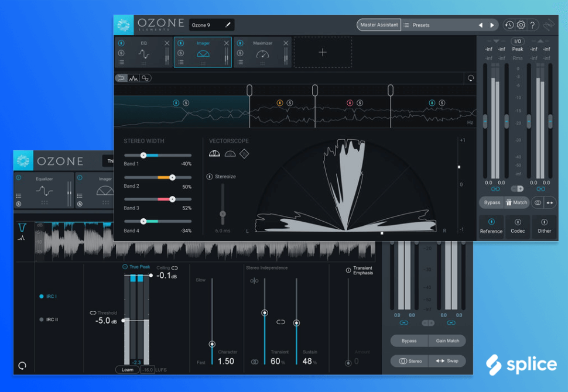Click the Band 2 stereo width slider handle
The width and height of the screenshot is (568, 392).
(172, 177)
